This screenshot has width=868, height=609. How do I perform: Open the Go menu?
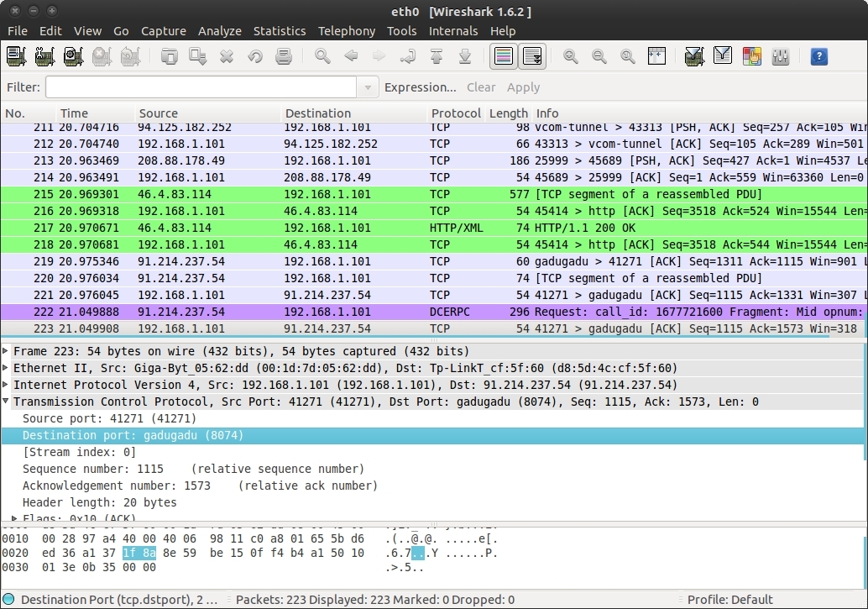click(121, 31)
